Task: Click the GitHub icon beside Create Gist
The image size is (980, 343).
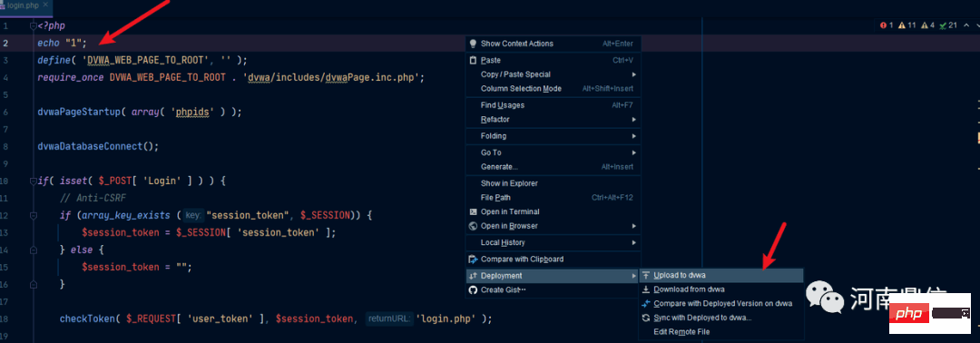Action: click(473, 289)
